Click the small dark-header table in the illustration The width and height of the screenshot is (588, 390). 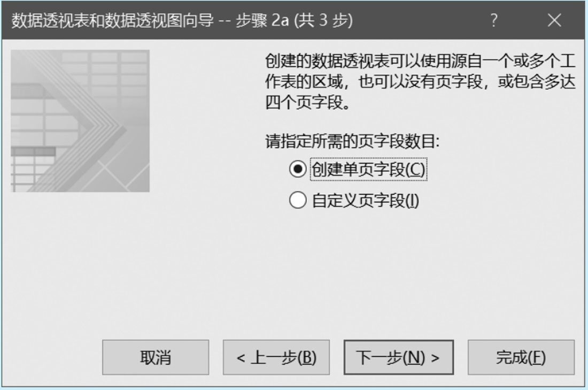click(33, 169)
